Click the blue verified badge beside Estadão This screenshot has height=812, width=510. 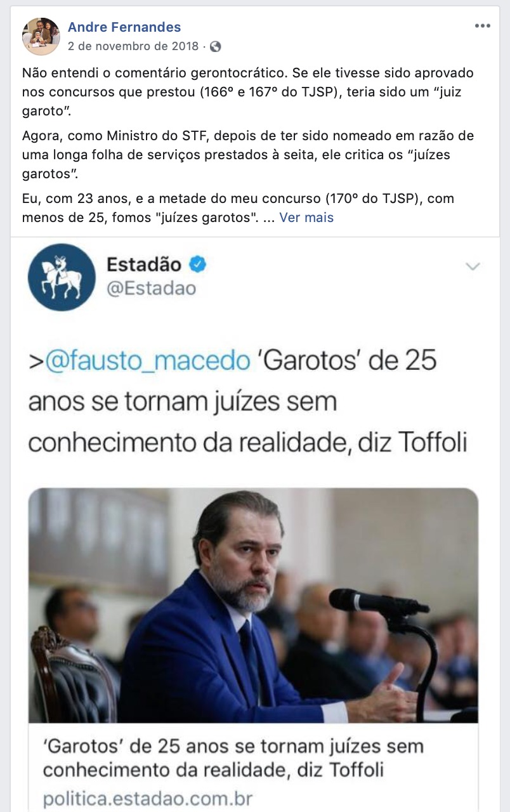tap(198, 265)
